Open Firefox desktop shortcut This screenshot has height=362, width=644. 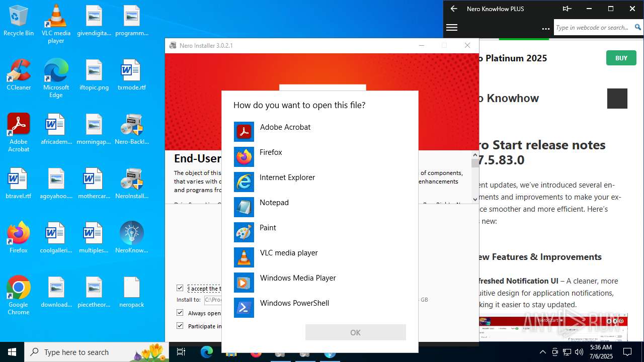coord(19,238)
